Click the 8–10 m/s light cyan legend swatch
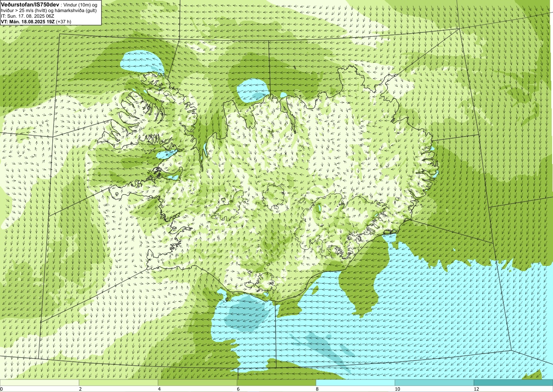553x392 pixels. (356, 383)
